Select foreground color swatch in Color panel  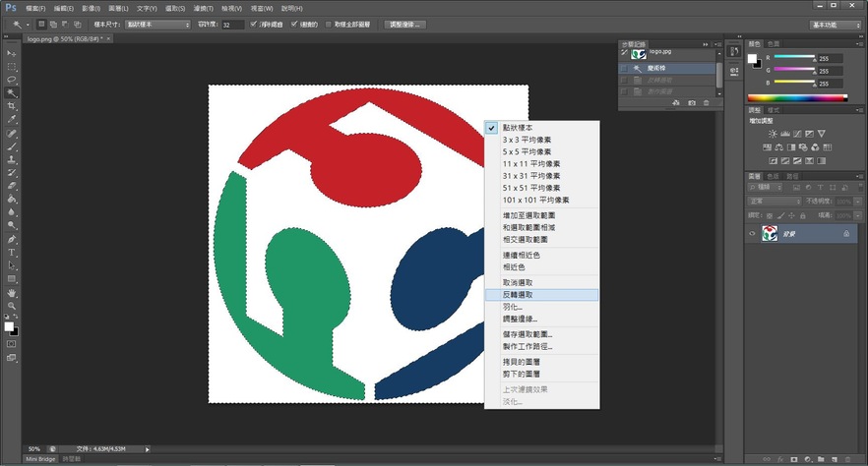click(753, 59)
